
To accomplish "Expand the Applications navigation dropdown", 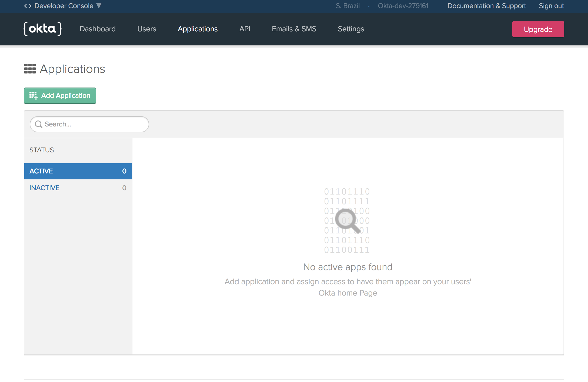I will click(198, 29).
